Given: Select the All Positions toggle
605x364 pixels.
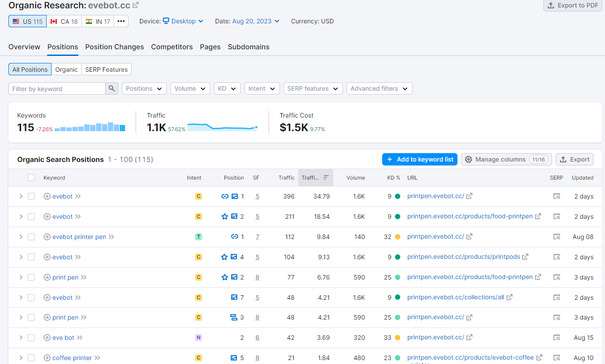Looking at the screenshot, I should point(30,70).
